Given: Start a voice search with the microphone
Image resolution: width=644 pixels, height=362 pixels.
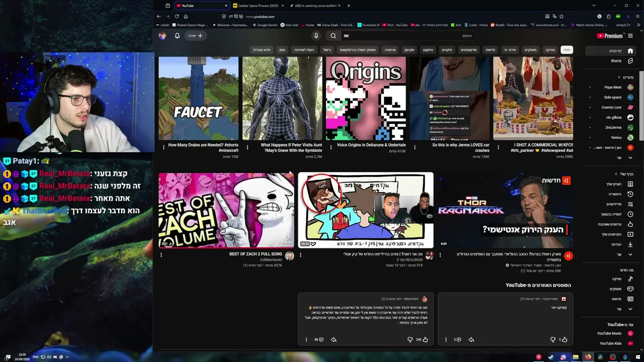Looking at the screenshot, I should click(316, 36).
